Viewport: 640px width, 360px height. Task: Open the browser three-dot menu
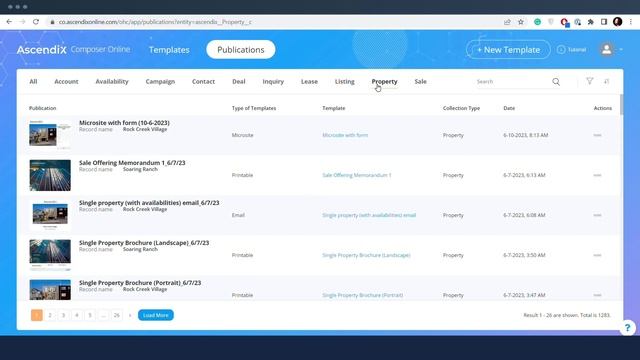click(x=631, y=22)
